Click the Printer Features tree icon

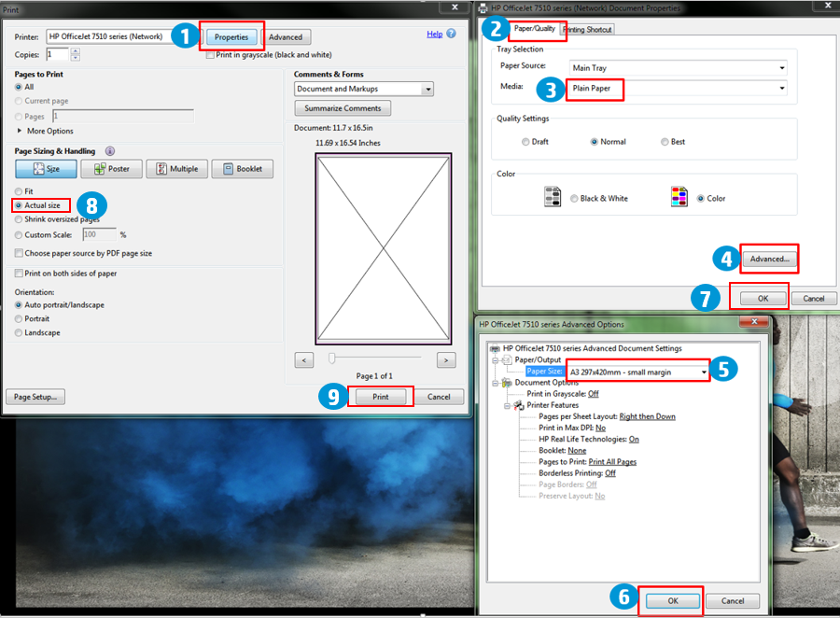click(x=519, y=405)
